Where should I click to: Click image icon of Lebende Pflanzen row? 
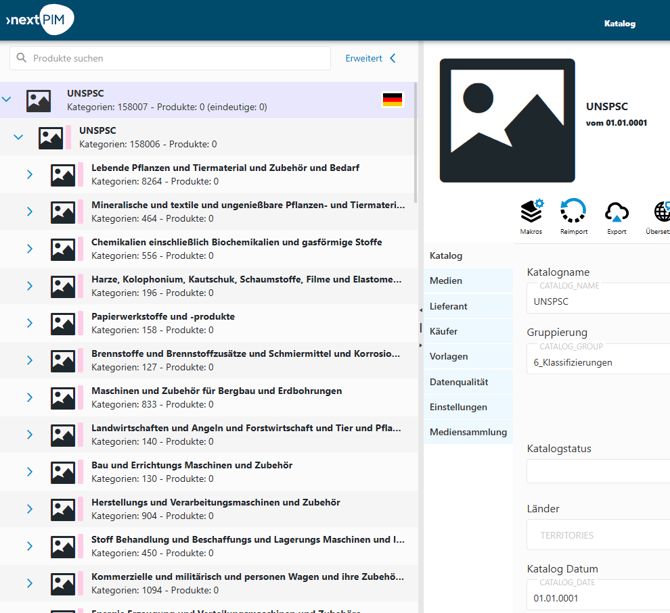[x=63, y=175]
